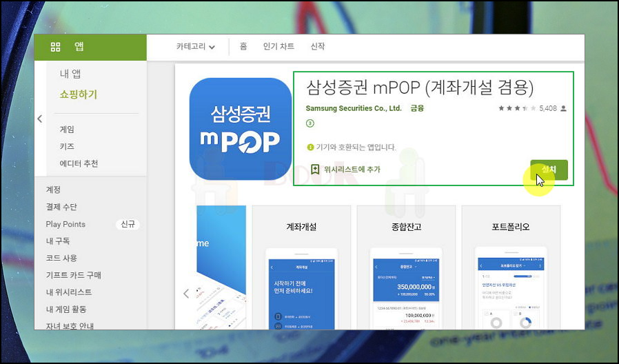Open 자녀 보호 안내 page
The width and height of the screenshot is (619, 364).
click(x=70, y=325)
